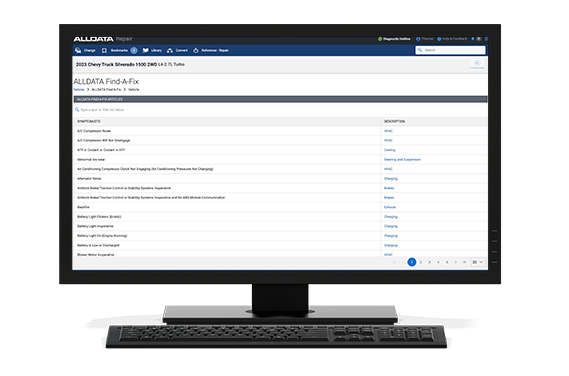Click the ALLDATA Repair logo
This screenshot has width=569, height=376.
click(103, 39)
